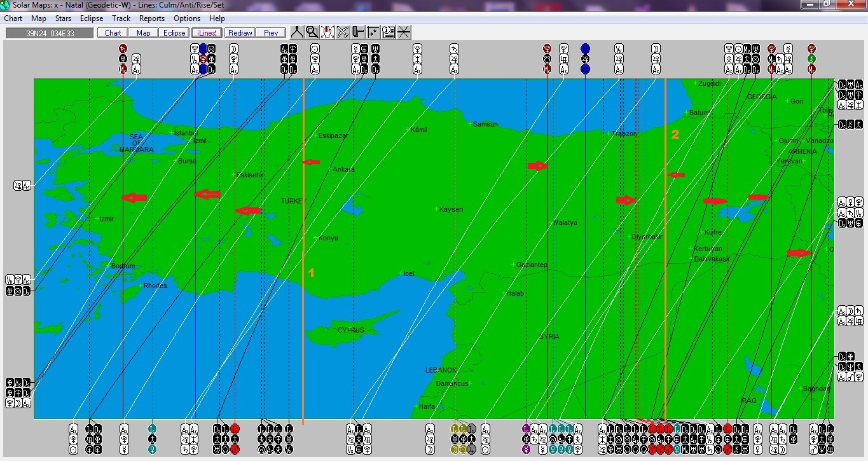Open the info list document icon
868x461 pixels.
pyautogui.click(x=389, y=32)
